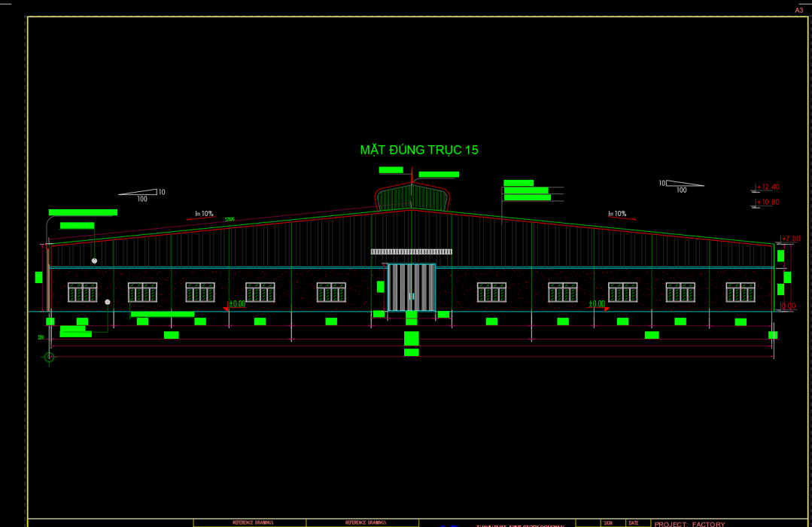Click the A3 sheet size label
This screenshot has width=812, height=527.
click(x=799, y=11)
